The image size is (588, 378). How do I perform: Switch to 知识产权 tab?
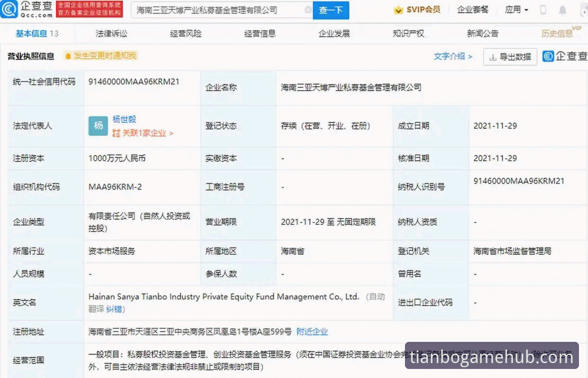409,33
